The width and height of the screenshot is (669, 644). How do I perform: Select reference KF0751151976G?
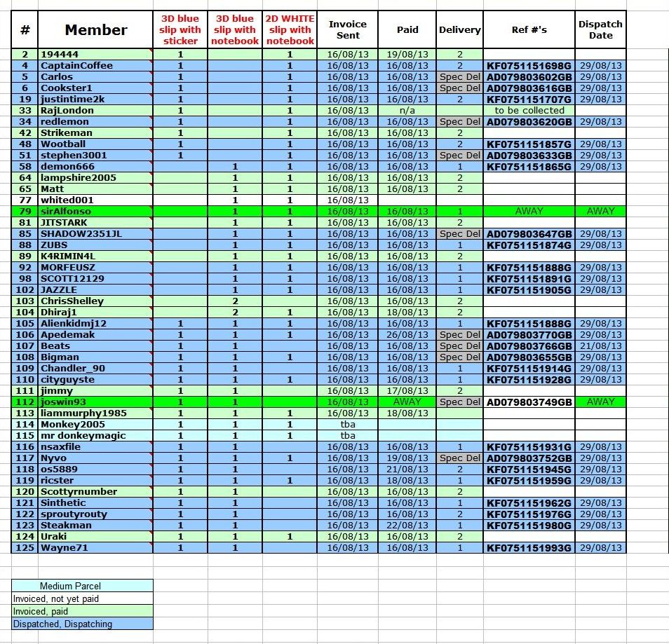point(529,514)
